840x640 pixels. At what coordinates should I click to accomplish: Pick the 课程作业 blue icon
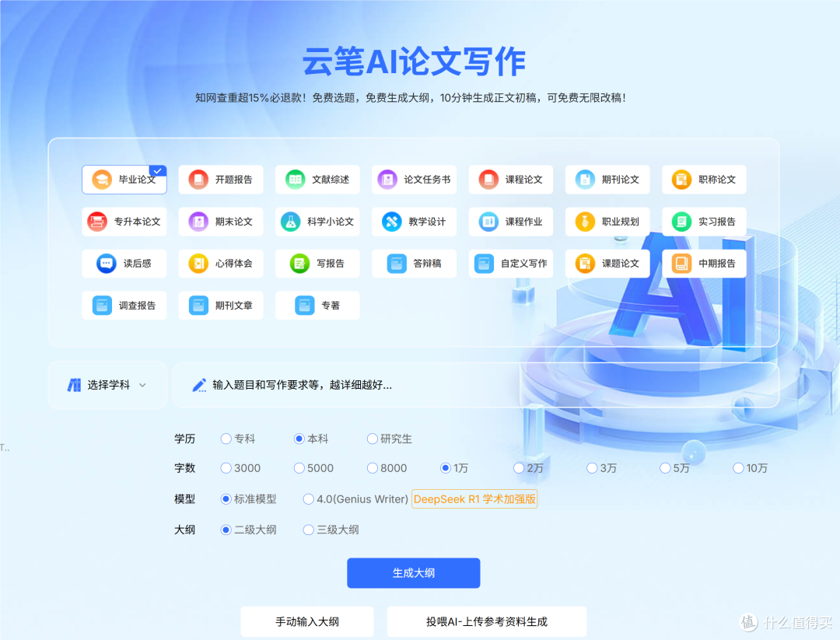pos(488,221)
